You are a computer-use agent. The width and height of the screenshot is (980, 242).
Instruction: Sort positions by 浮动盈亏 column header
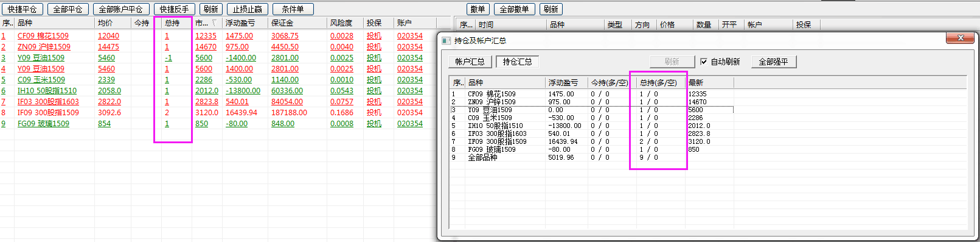[x=246, y=23]
